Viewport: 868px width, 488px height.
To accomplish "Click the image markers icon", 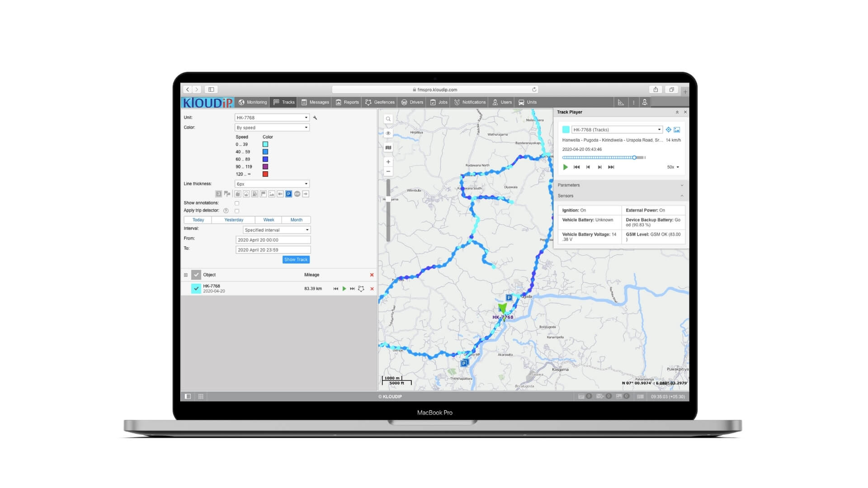I will [272, 194].
